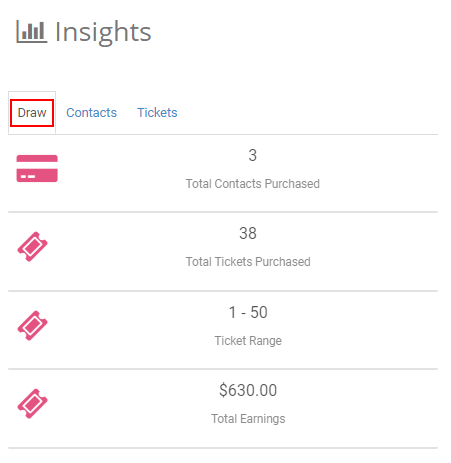Click the Total Tickets Purchased label

coord(248,262)
